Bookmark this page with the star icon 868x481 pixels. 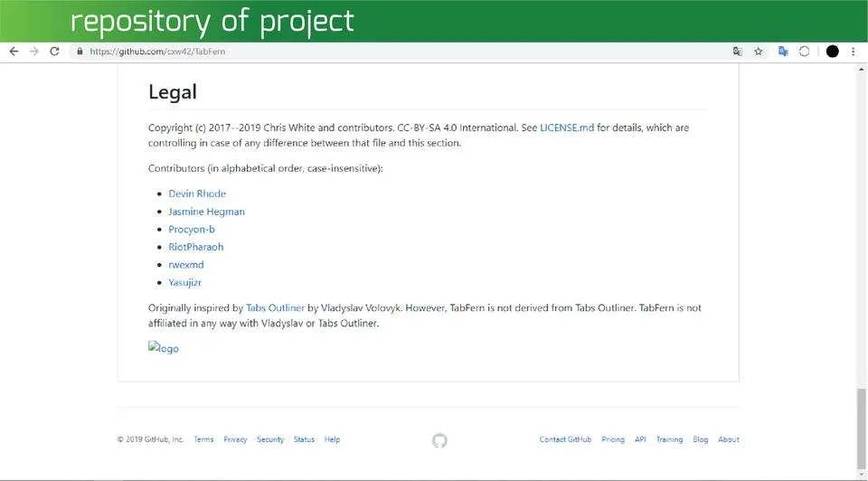[x=759, y=52]
